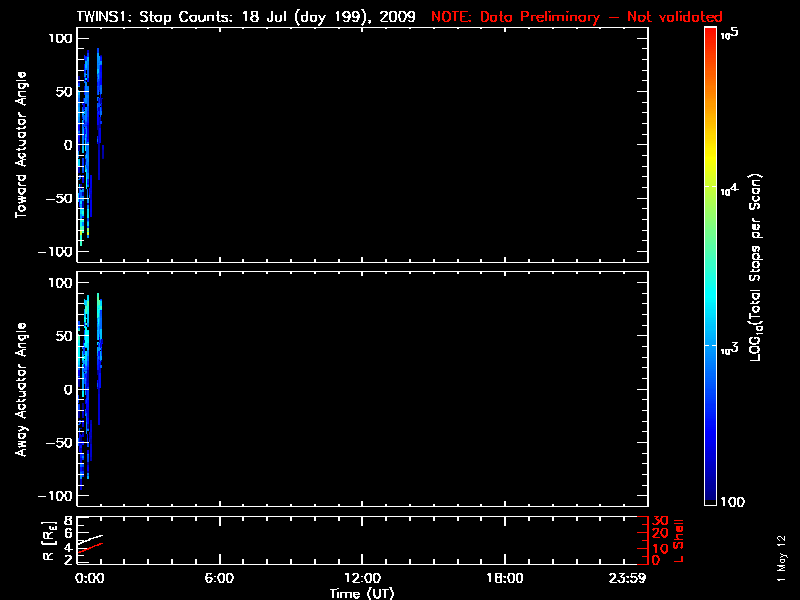Image resolution: width=800 pixels, height=600 pixels.
Task: Click the '0:00' time tick label
Action: point(90,578)
